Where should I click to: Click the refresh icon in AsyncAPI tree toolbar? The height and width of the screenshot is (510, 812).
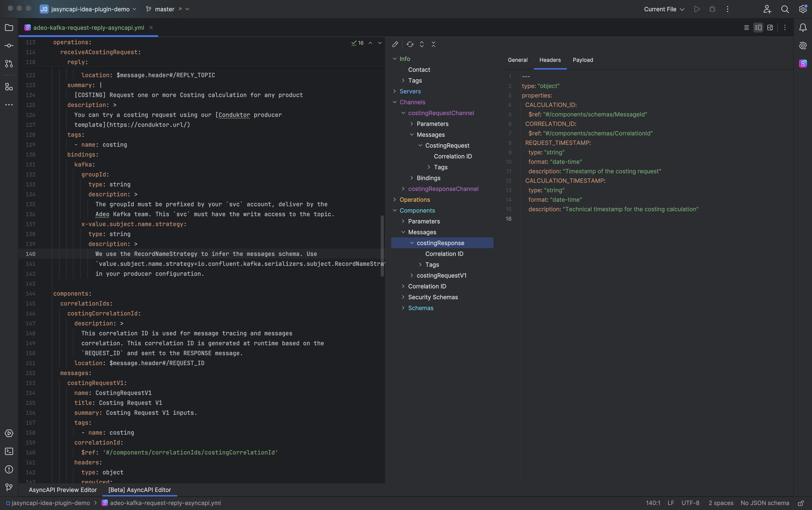pyautogui.click(x=410, y=44)
